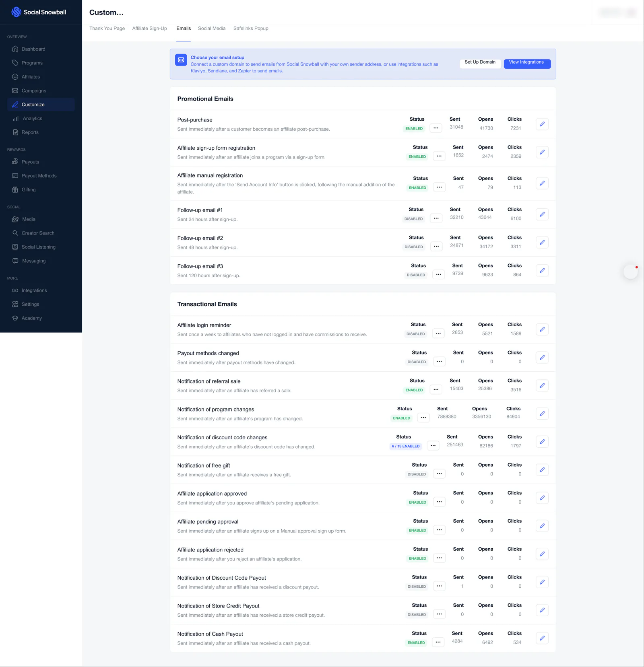This screenshot has width=644, height=667.
Task: Open the Safelinks Popup tab
Action: [251, 29]
